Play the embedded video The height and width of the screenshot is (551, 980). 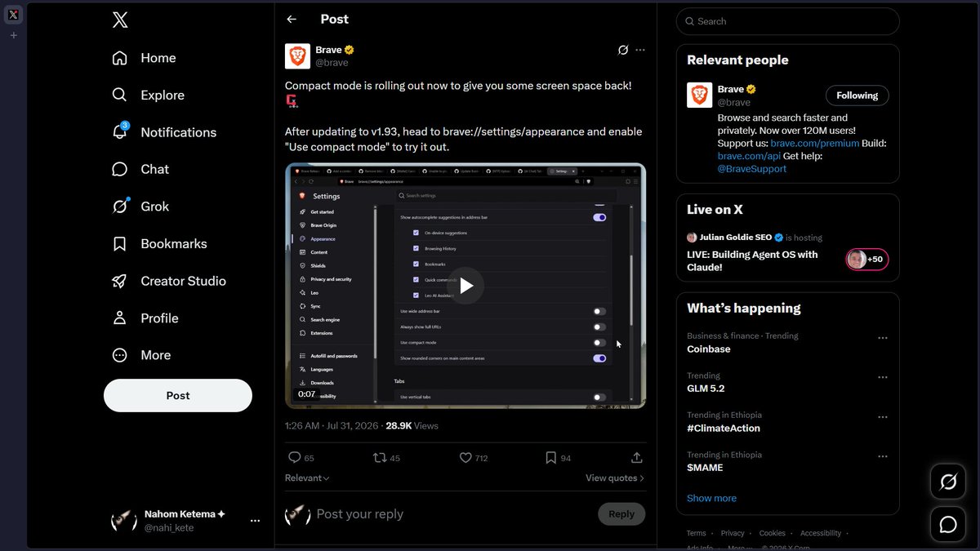coord(465,286)
